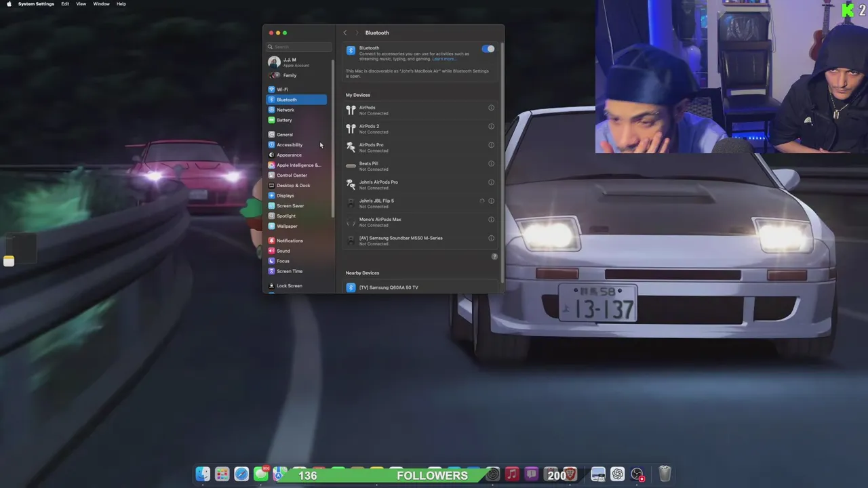Open the info for AirPods 2
868x488 pixels.
click(x=492, y=126)
